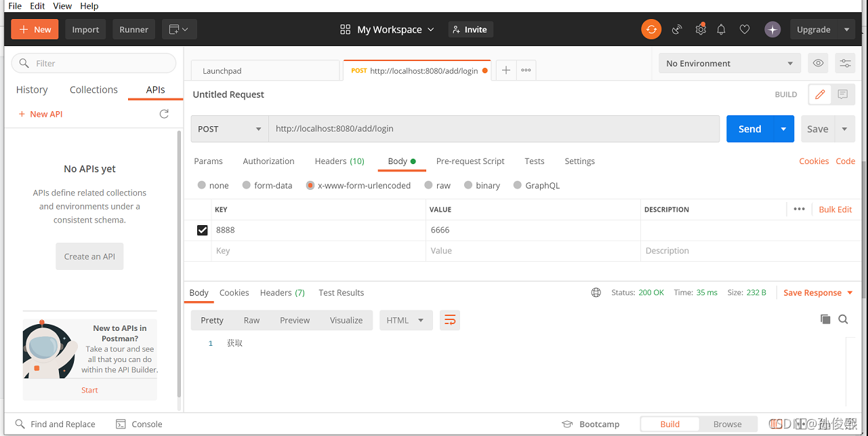
Task: Click the Invite button
Action: (x=471, y=29)
